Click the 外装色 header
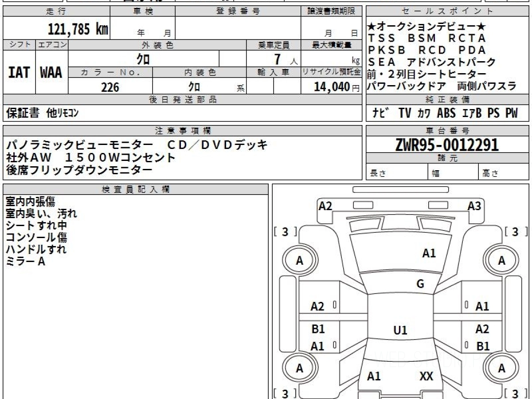 (157, 45)
